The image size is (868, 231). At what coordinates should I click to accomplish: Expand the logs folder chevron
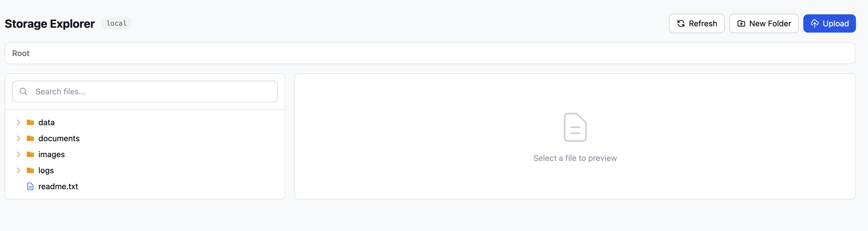19,170
